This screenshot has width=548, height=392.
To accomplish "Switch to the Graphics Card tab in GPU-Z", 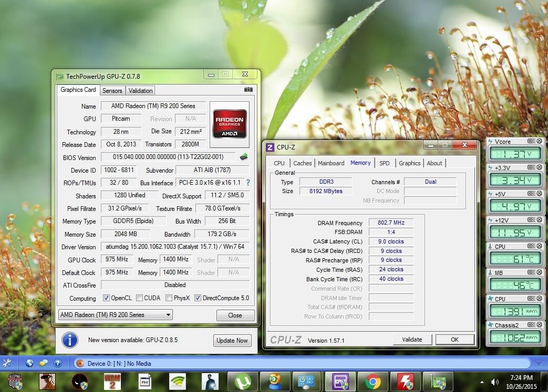I will pyautogui.click(x=78, y=90).
